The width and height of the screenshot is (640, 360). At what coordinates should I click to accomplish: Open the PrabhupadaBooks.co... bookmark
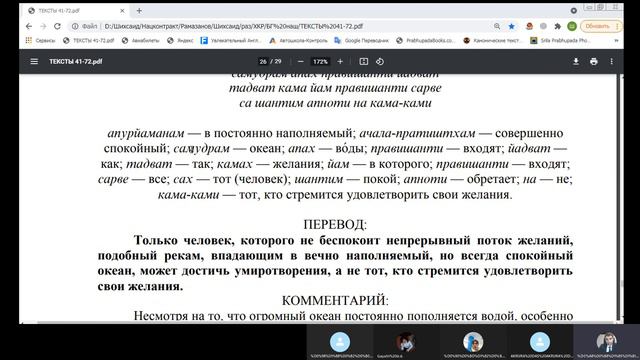point(426,40)
